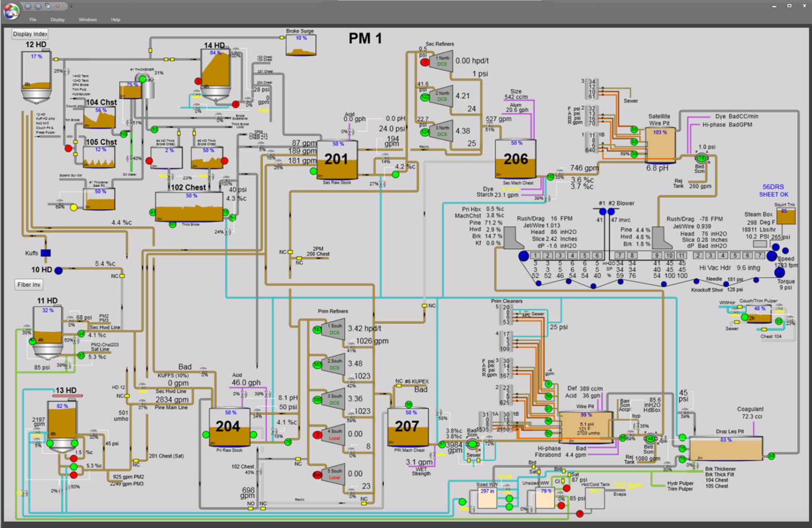
Task: Click the Display Index button
Action: 30,34
